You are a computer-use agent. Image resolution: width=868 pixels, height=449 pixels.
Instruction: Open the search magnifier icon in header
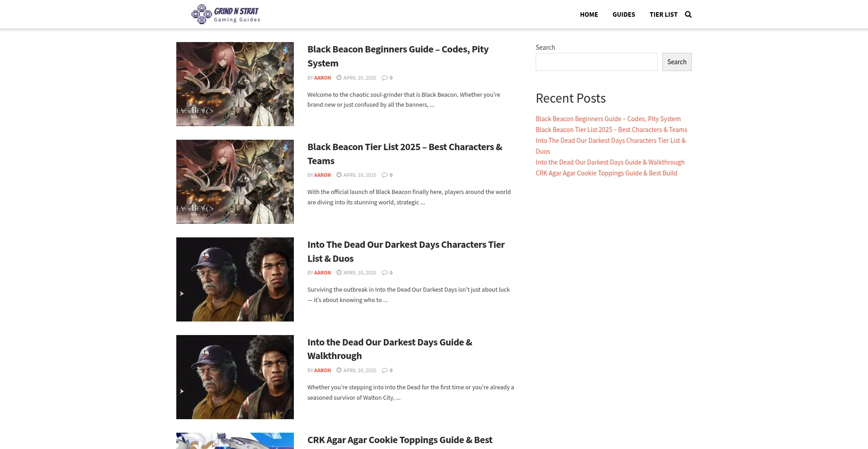[688, 14]
